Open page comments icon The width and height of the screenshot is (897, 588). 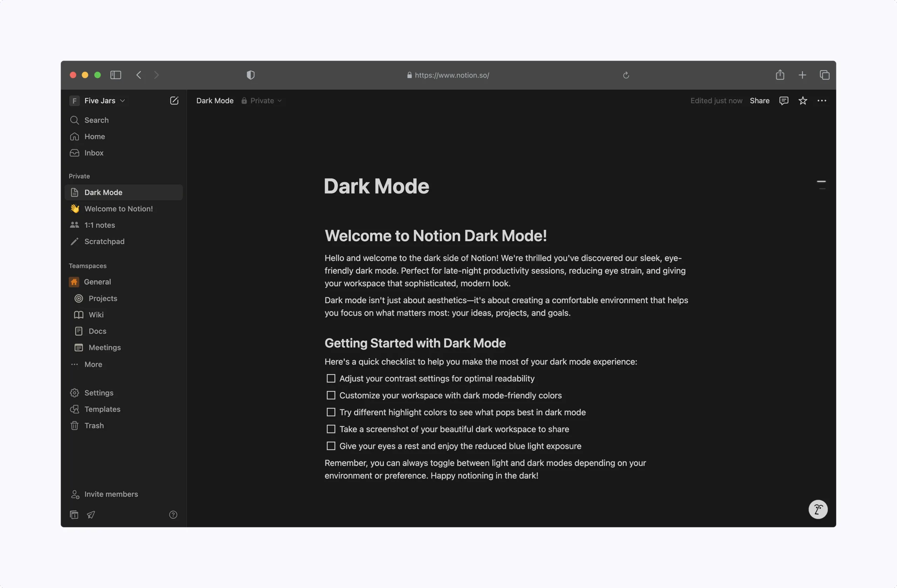[783, 101]
